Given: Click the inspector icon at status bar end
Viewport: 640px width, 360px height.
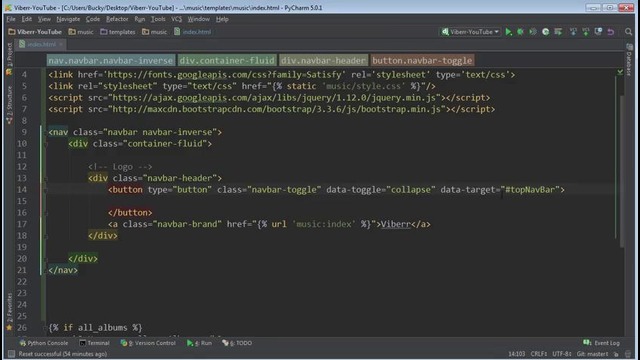Looking at the screenshot, I should point(629,354).
